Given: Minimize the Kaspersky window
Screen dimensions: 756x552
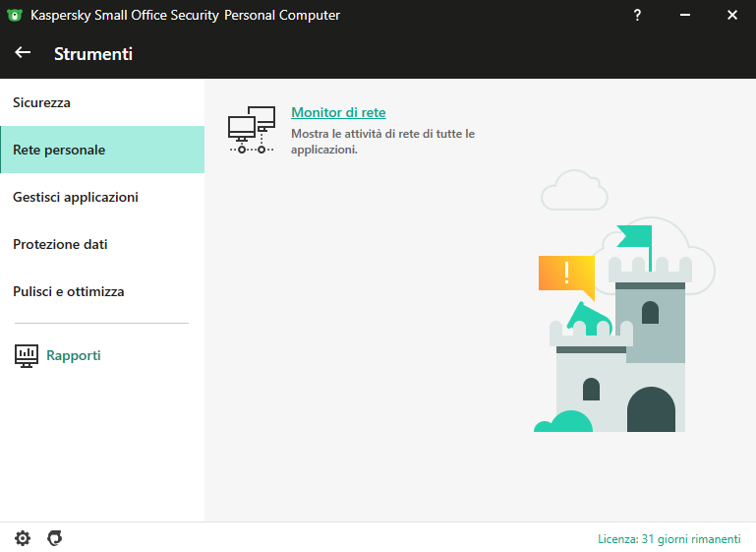Looking at the screenshot, I should point(684,15).
